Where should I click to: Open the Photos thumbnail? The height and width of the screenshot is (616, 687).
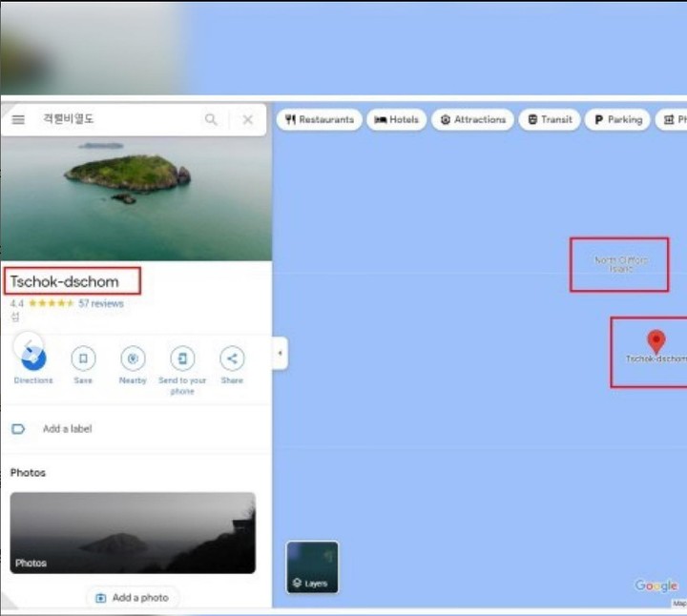pos(133,533)
